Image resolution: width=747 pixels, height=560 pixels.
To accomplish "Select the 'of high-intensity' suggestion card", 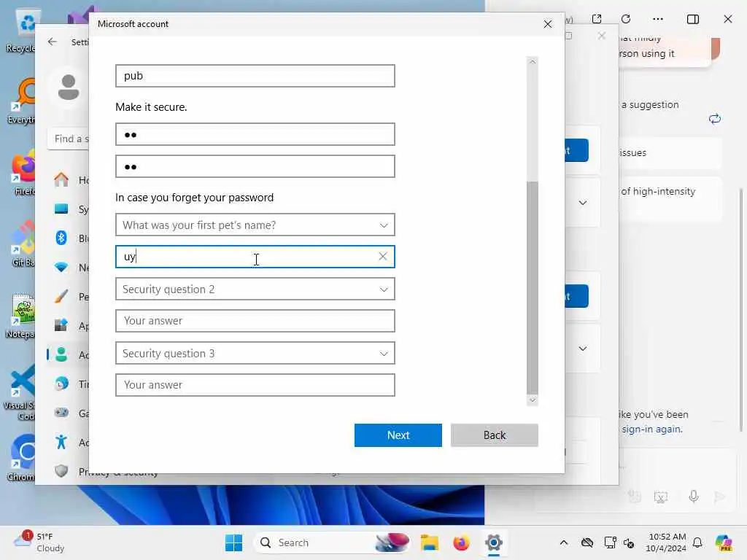I will 671,198.
